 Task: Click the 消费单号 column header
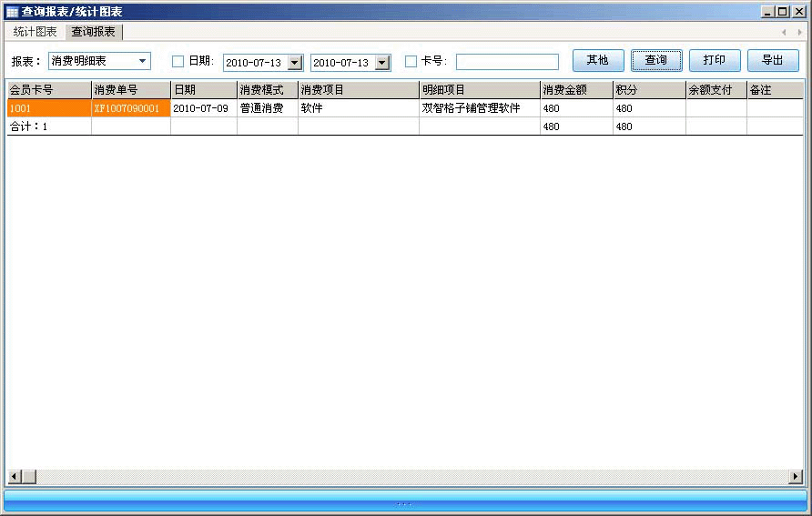(x=131, y=90)
